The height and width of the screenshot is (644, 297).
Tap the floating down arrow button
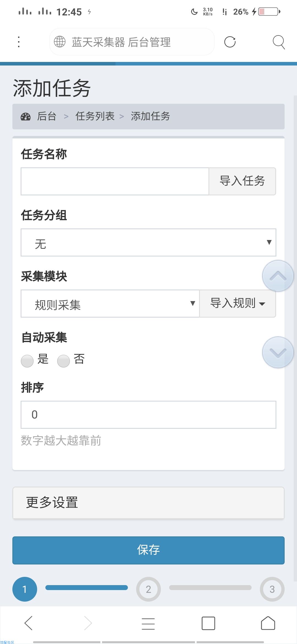tap(278, 352)
